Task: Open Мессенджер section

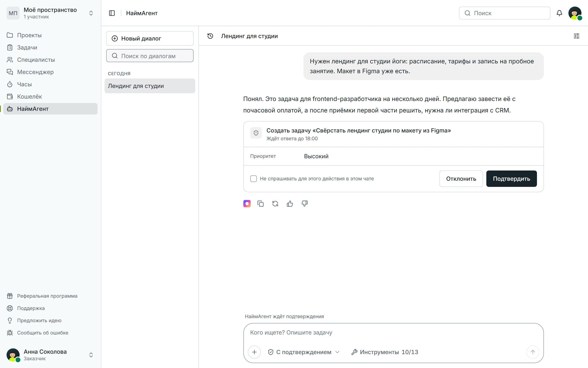Action: click(x=50, y=72)
